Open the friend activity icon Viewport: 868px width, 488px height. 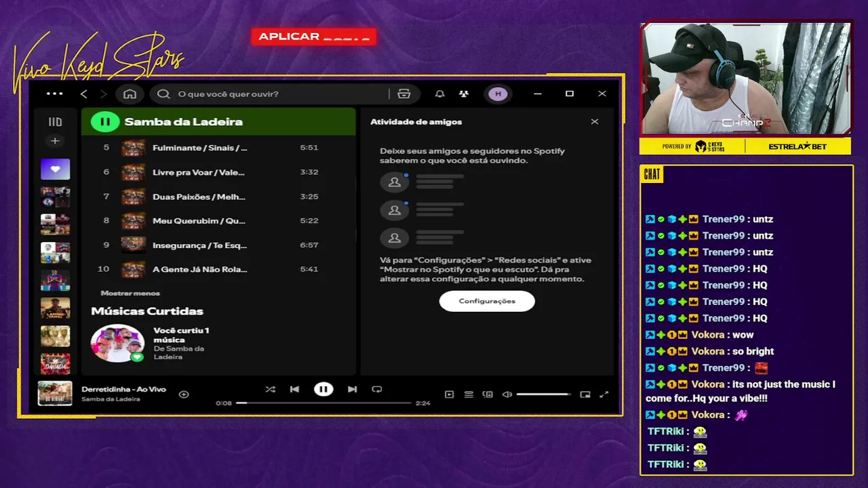(x=463, y=94)
